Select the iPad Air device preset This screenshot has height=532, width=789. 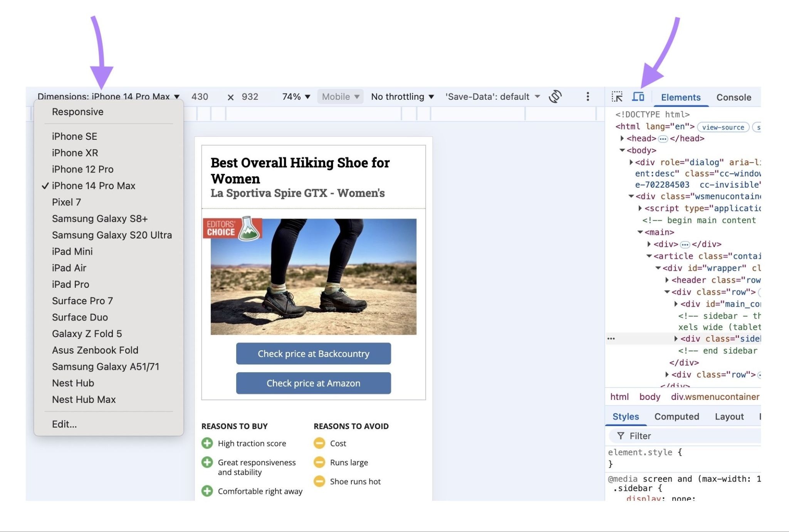click(69, 268)
